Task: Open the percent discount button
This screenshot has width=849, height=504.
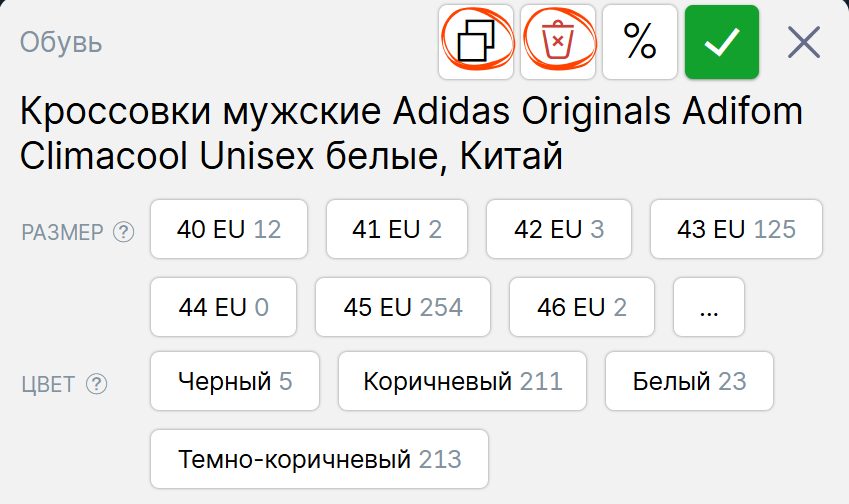Action: pyautogui.click(x=640, y=42)
